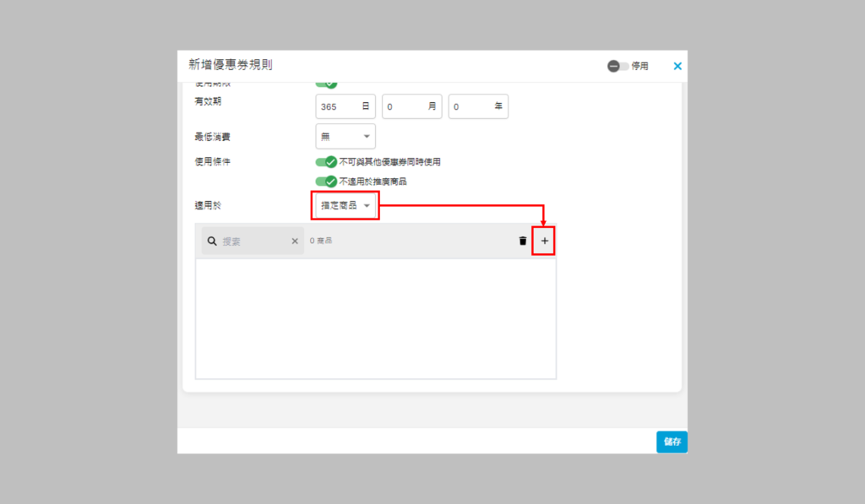Expand the 適用於 dropdown showing 指定商品
The height and width of the screenshot is (504, 865).
click(345, 205)
